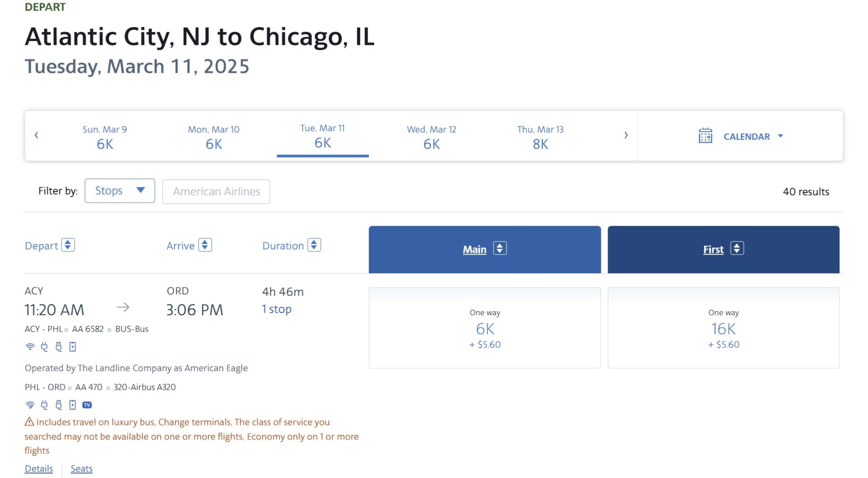Select the Thu, Mar 13 date tab
This screenshot has height=478, width=868.
click(x=541, y=137)
